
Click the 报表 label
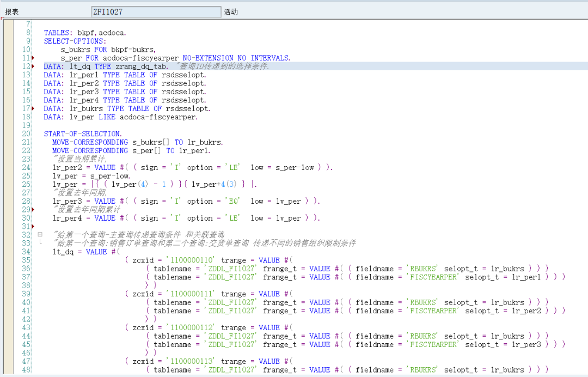coord(11,12)
